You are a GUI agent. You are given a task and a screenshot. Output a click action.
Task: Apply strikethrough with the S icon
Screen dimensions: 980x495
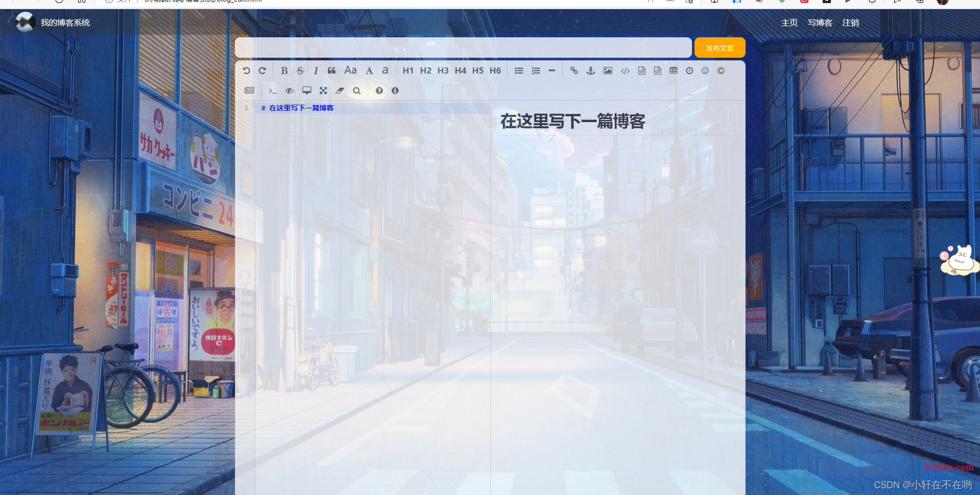pyautogui.click(x=300, y=70)
